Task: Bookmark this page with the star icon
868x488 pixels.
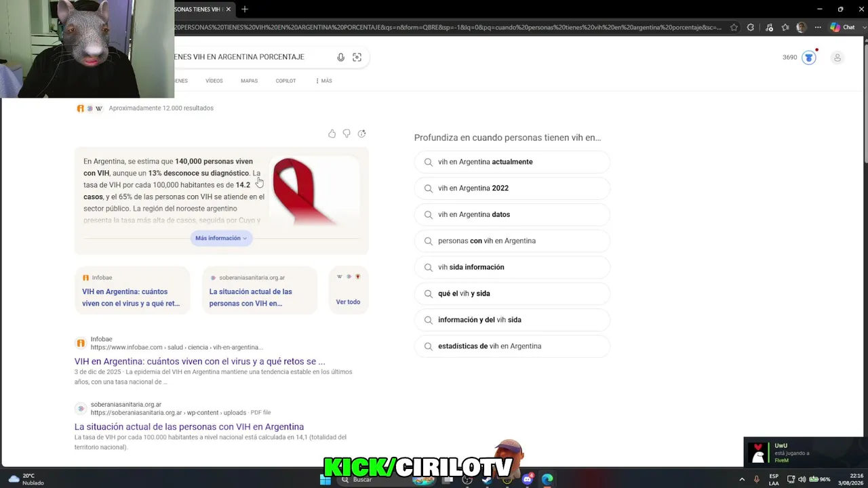Action: click(734, 28)
